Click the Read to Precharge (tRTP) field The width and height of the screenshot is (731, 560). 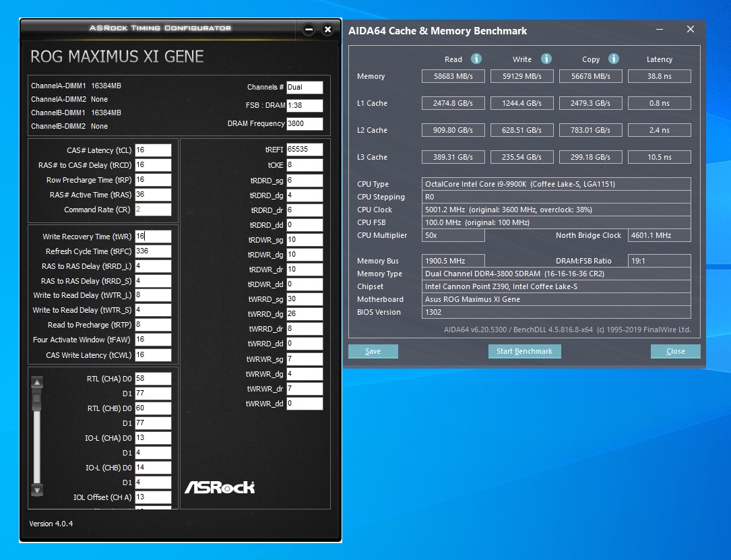153,325
